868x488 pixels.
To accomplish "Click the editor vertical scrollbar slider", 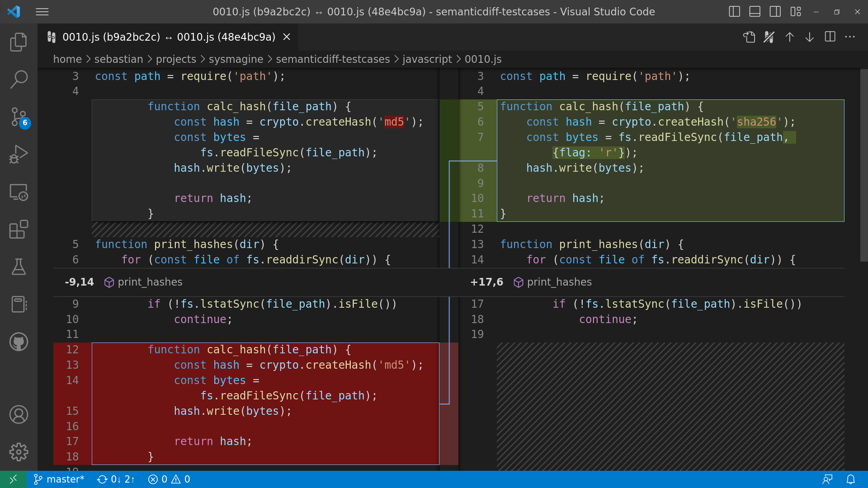I will point(864,165).
